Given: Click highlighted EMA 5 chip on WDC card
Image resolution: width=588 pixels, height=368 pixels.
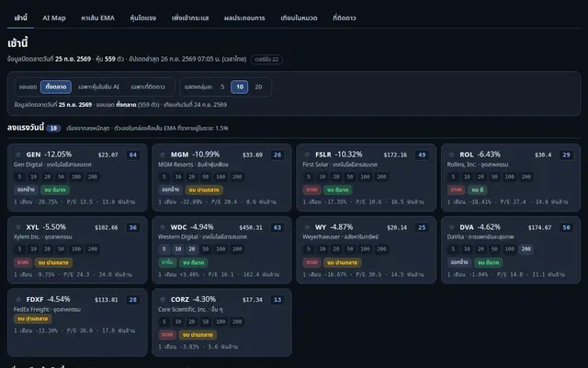Looking at the screenshot, I should [164, 249].
